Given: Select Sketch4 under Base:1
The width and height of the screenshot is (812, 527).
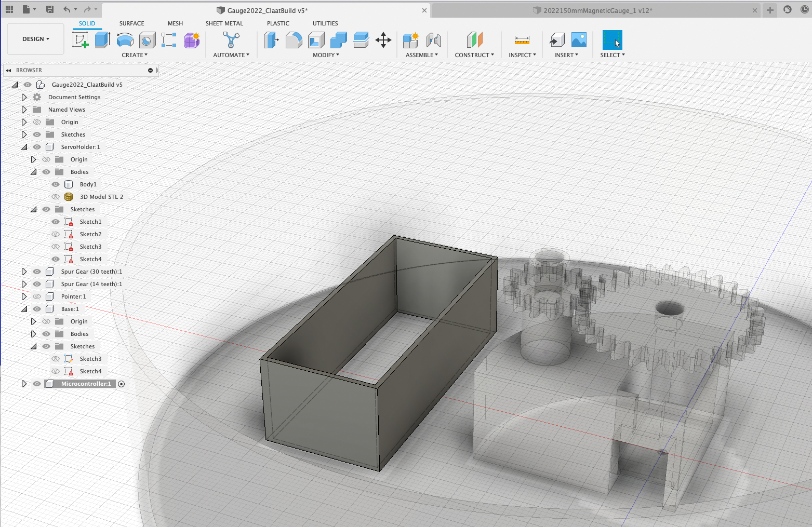Looking at the screenshot, I should [x=90, y=371].
